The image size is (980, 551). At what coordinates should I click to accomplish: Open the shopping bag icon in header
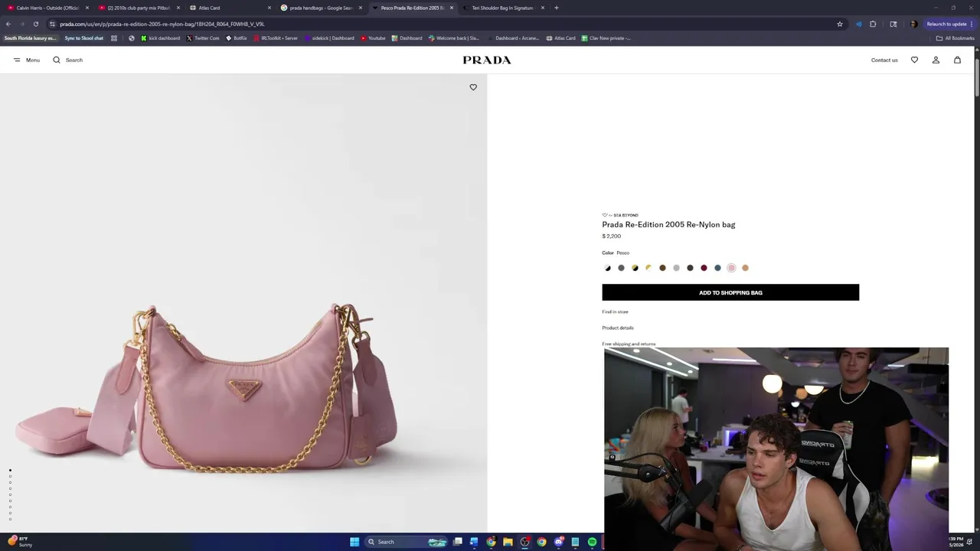click(957, 60)
